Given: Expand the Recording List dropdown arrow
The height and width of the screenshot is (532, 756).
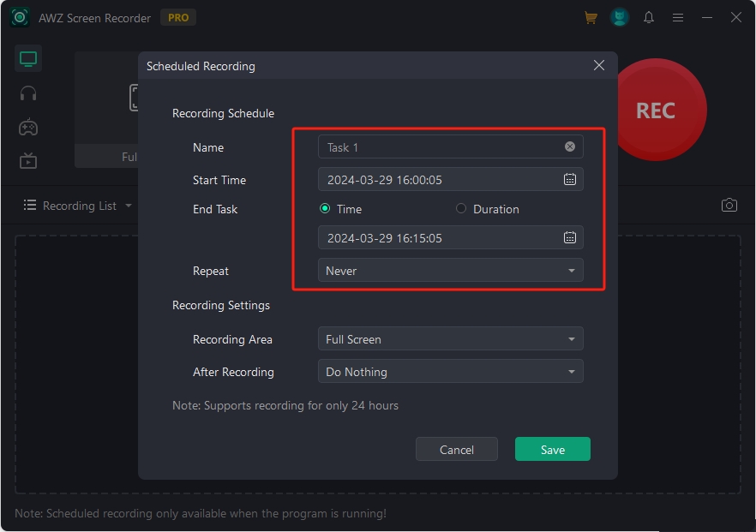Looking at the screenshot, I should (x=129, y=206).
